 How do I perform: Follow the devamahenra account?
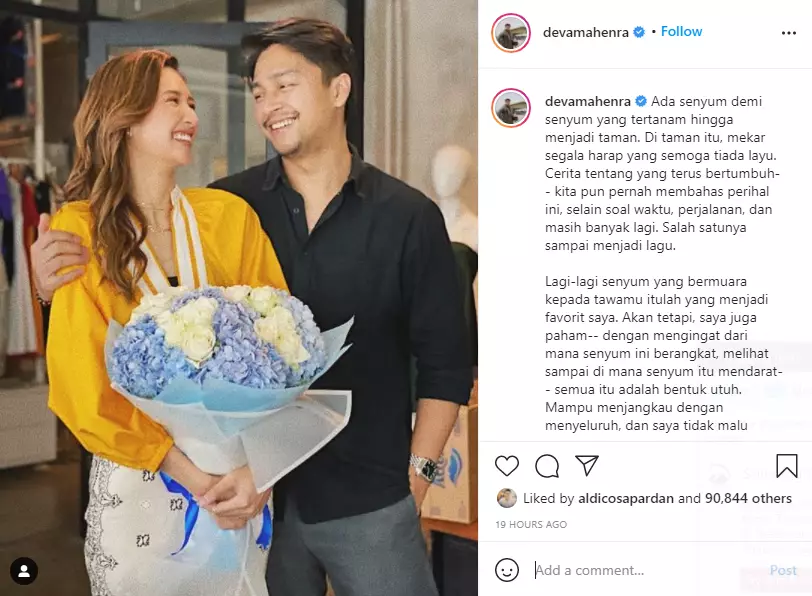(681, 32)
